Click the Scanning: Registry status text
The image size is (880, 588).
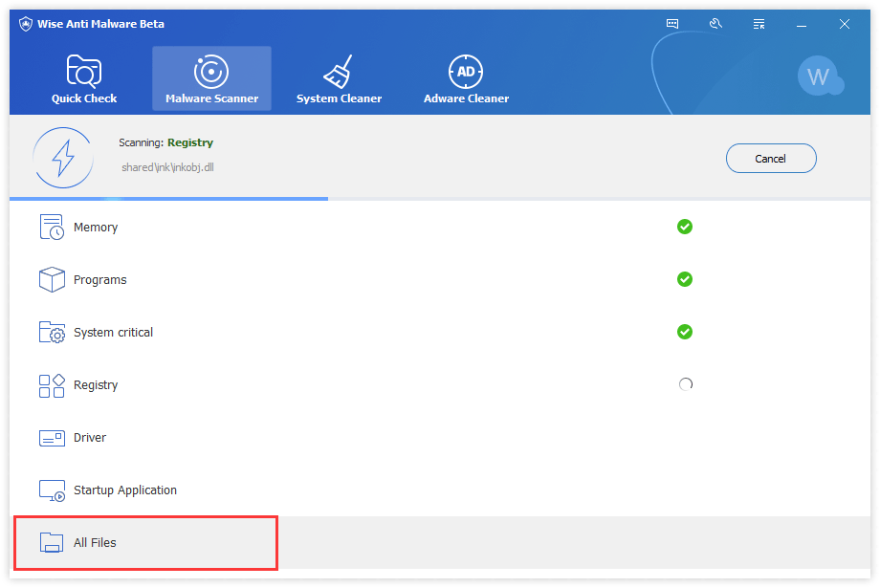(x=165, y=142)
